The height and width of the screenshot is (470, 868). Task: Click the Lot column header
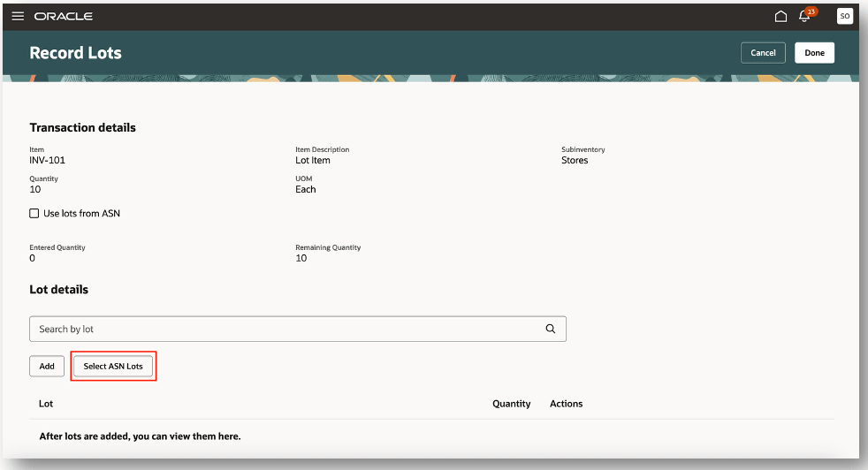46,404
